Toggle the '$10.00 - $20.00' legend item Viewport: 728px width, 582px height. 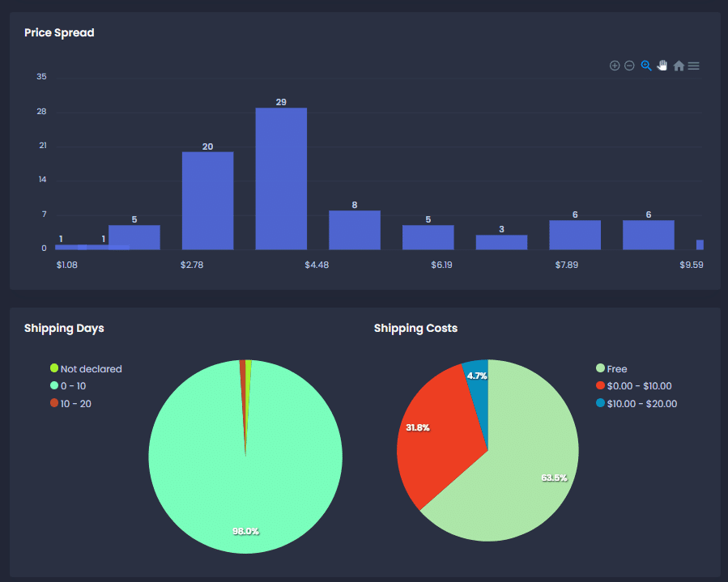point(641,403)
